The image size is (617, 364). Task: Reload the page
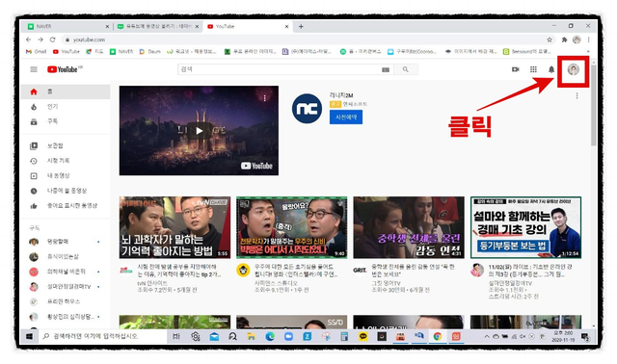click(52, 39)
